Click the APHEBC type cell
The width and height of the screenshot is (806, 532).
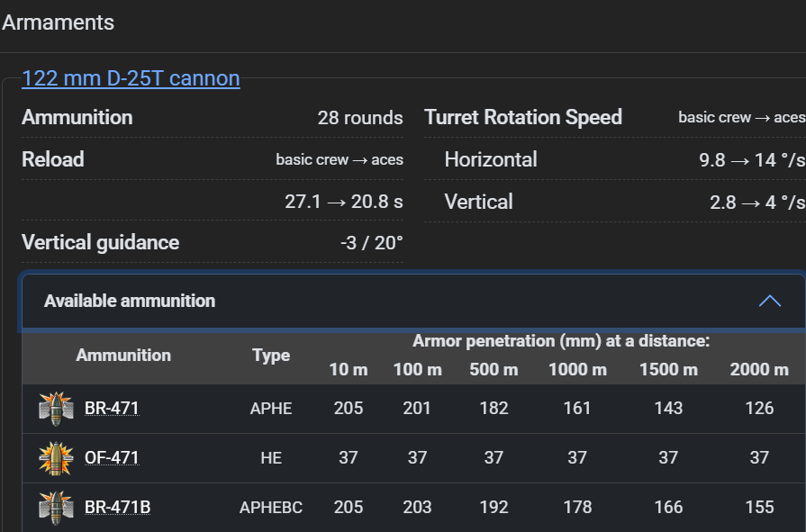click(x=271, y=508)
